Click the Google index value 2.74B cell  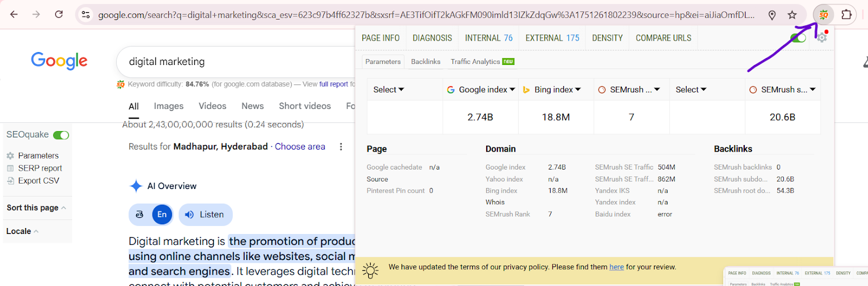[480, 117]
